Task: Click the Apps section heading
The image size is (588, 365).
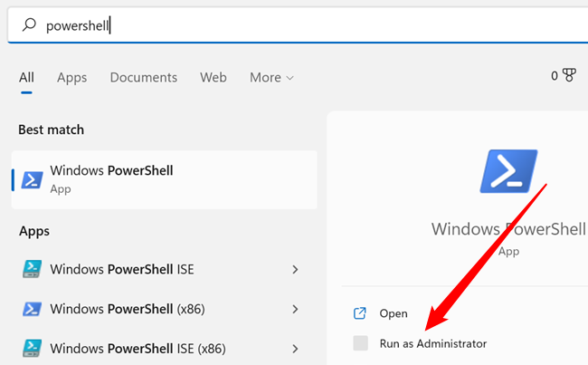Action: (x=34, y=231)
